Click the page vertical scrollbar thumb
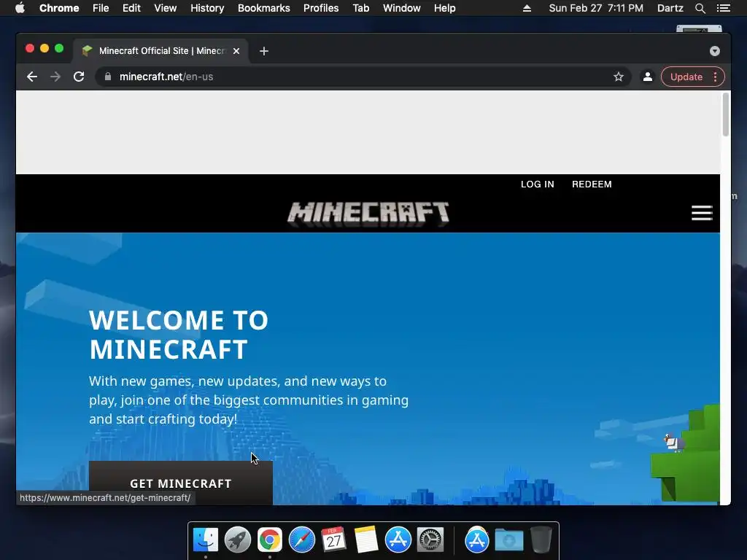This screenshot has height=560, width=747. click(x=726, y=114)
